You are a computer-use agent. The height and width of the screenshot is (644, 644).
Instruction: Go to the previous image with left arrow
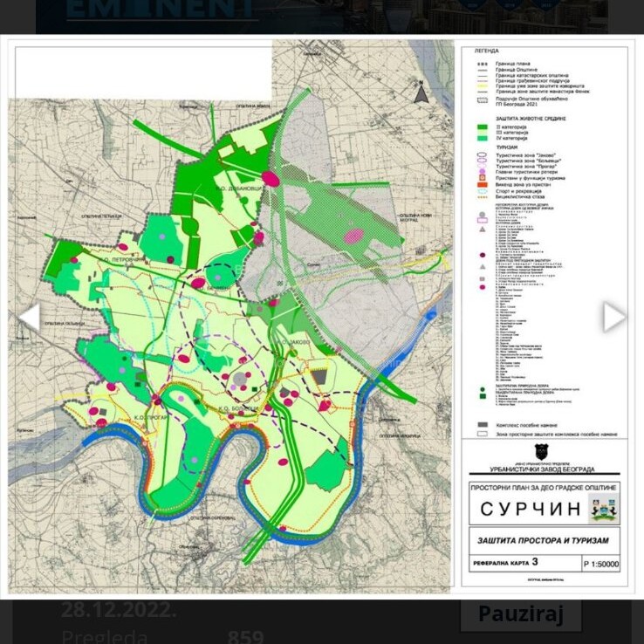click(30, 317)
